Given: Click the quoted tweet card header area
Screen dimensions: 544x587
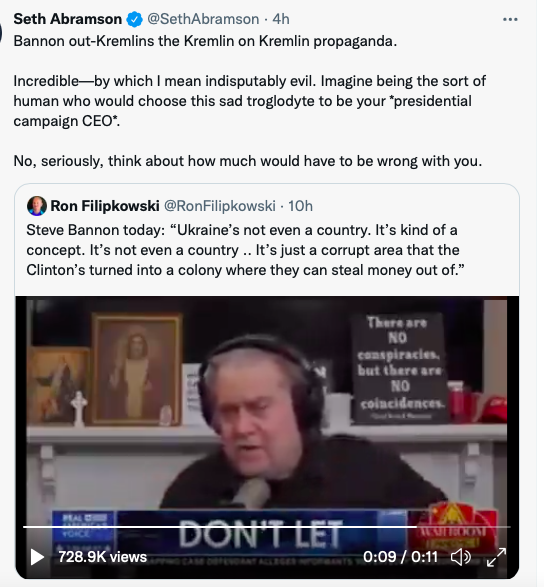Looking at the screenshot, I should pyautogui.click(x=267, y=206).
